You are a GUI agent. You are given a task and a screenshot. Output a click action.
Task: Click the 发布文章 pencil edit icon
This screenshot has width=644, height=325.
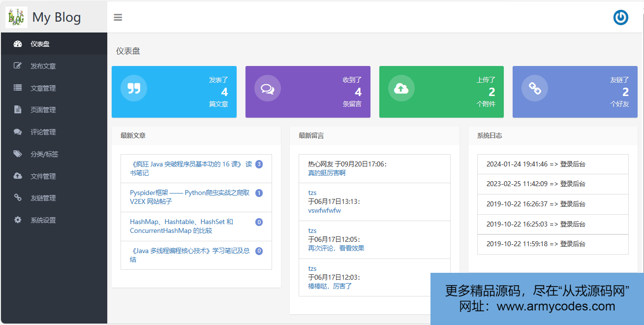18,66
